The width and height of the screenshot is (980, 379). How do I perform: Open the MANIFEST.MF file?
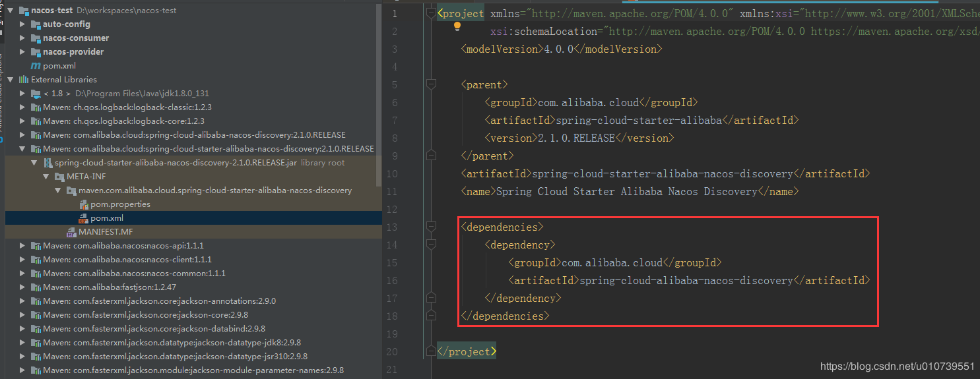point(106,232)
